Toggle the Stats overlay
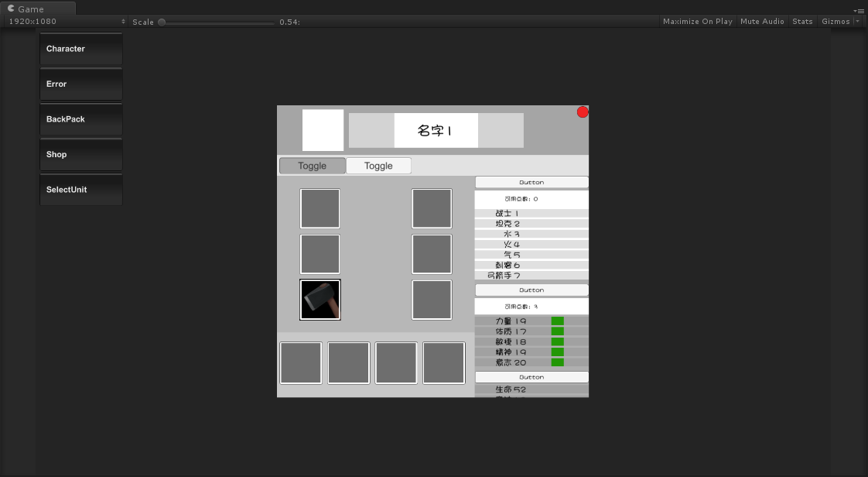 (x=803, y=22)
